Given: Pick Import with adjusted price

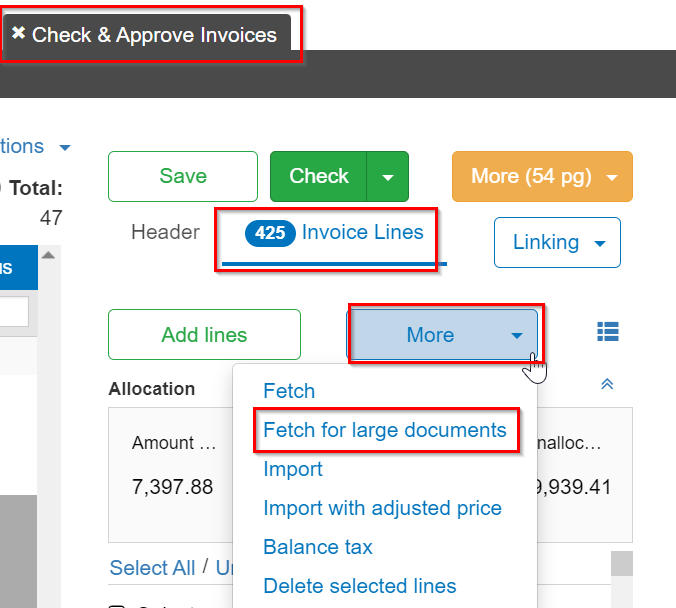Looking at the screenshot, I should click(382, 508).
